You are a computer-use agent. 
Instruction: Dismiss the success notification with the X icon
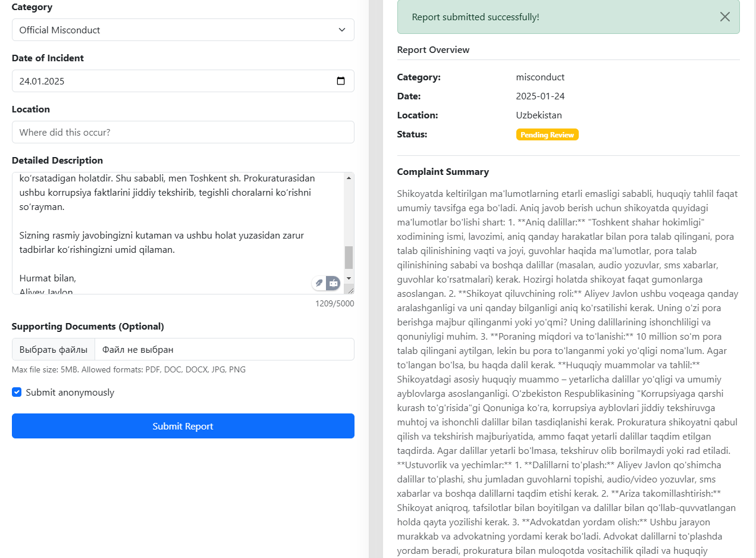[x=724, y=17]
